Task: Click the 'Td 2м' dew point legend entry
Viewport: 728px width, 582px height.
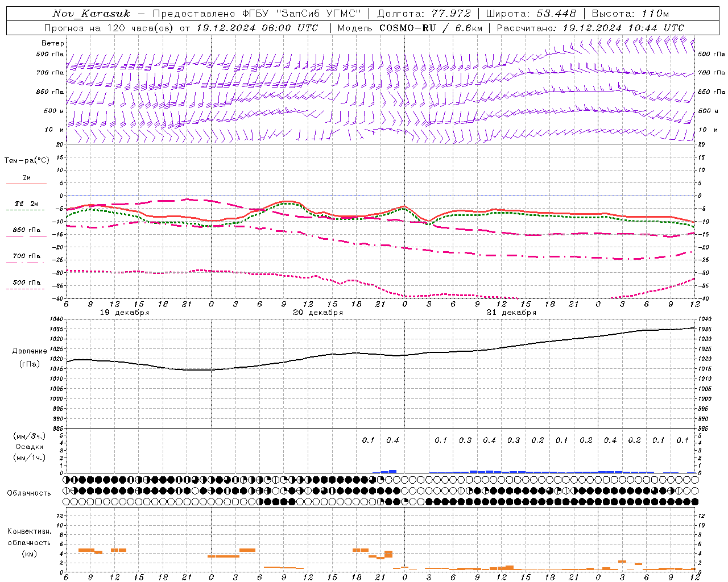Action: point(27,203)
